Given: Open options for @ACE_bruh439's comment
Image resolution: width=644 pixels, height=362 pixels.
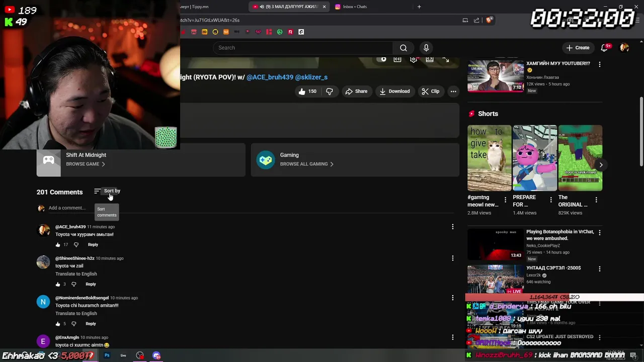Looking at the screenshot, I should click(453, 227).
